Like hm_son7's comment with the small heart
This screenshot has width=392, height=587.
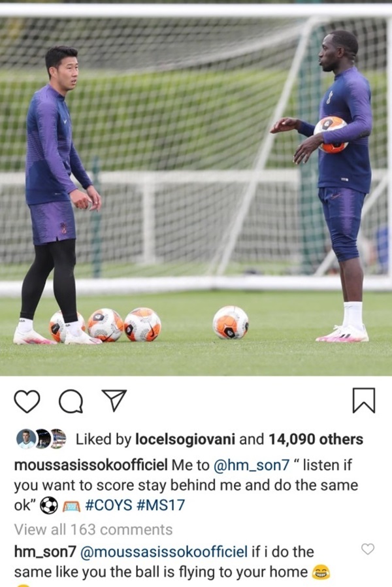pyautogui.click(x=368, y=549)
